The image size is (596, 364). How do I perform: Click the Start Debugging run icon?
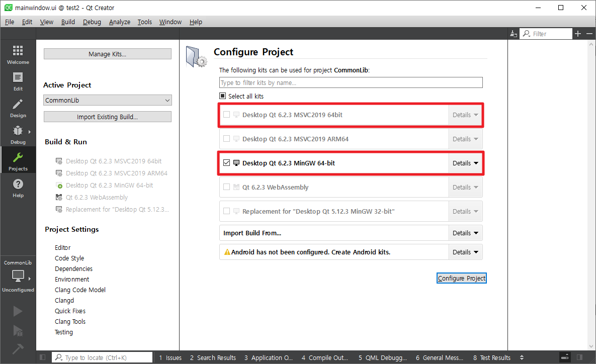[x=18, y=330]
